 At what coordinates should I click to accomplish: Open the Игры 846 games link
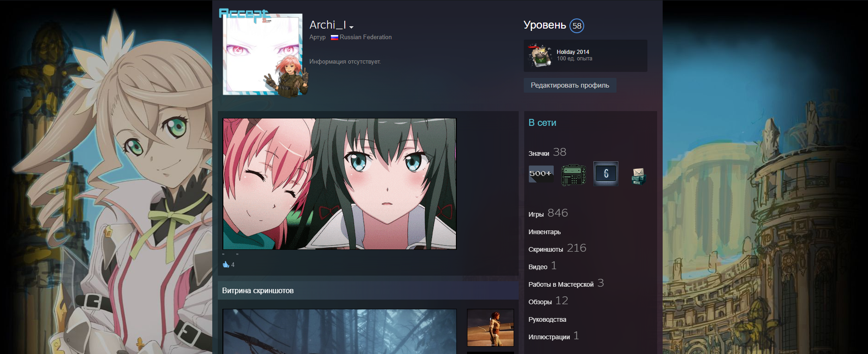pyautogui.click(x=548, y=213)
